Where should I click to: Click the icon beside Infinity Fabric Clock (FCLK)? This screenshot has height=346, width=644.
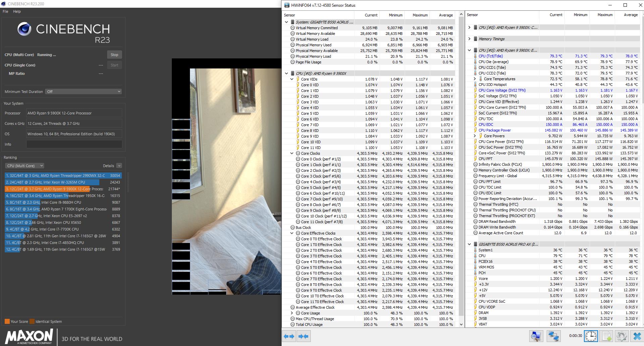tap(475, 164)
